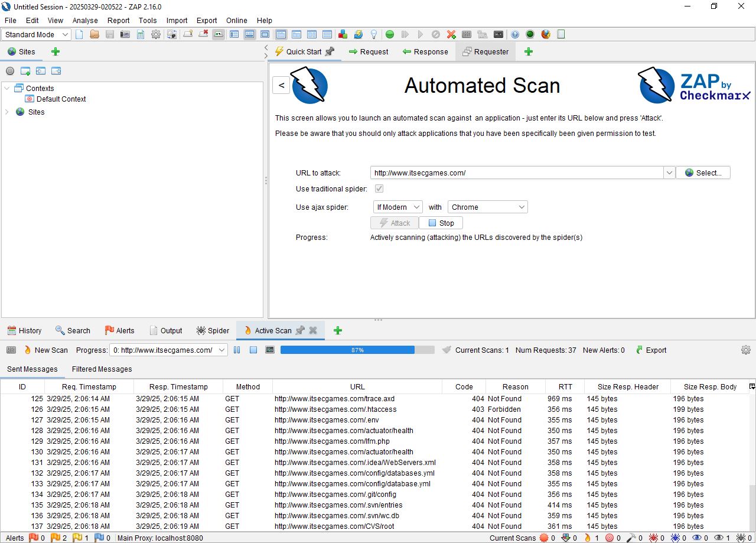Image resolution: width=756 pixels, height=543 pixels.
Task: Add new tab with green plus after Requester
Action: (529, 51)
